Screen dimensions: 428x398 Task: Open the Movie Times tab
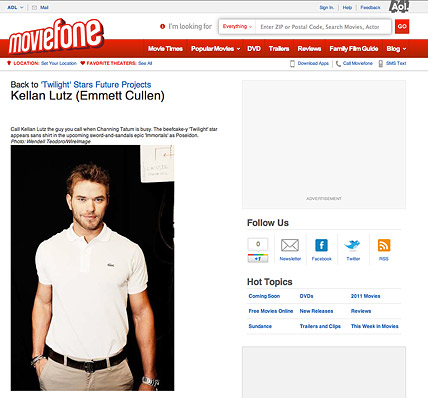(165, 49)
